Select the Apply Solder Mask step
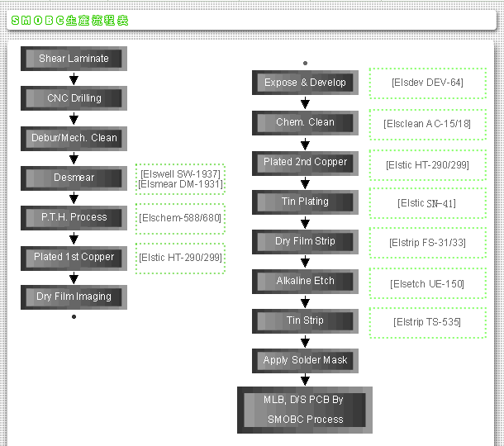The width and height of the screenshot is (504, 446). [x=305, y=360]
